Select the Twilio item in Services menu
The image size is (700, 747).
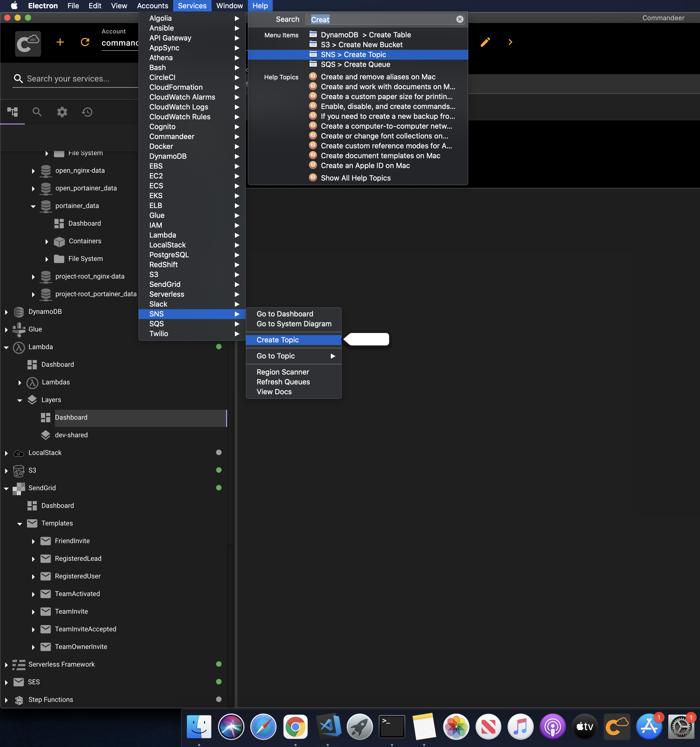[192, 334]
